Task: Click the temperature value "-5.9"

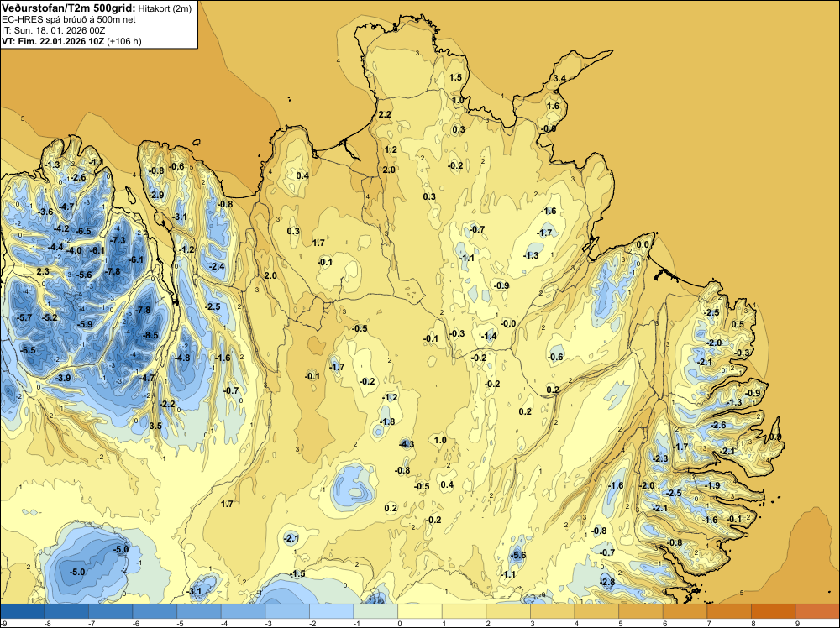Action: coord(85,324)
